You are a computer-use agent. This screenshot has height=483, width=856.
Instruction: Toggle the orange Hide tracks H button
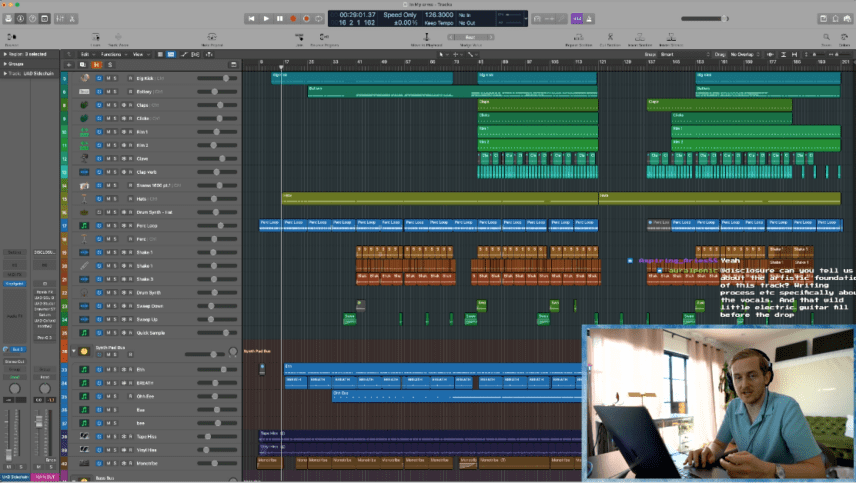pos(97,65)
